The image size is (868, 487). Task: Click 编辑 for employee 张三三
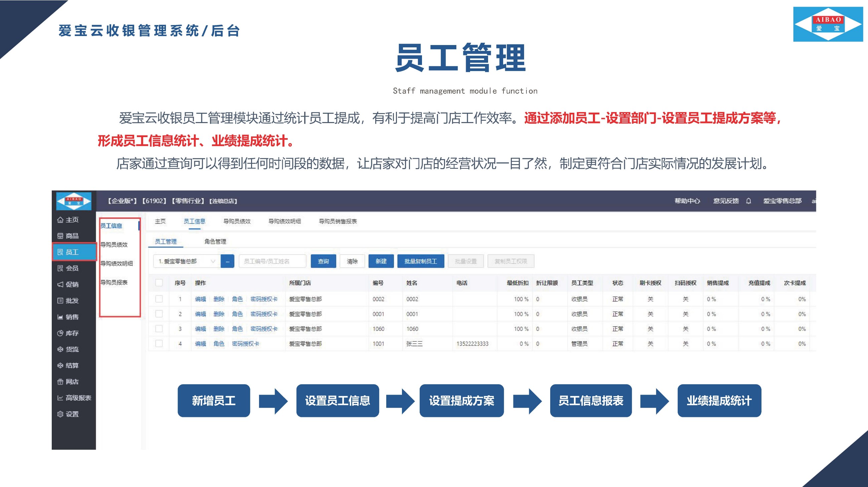(201, 344)
